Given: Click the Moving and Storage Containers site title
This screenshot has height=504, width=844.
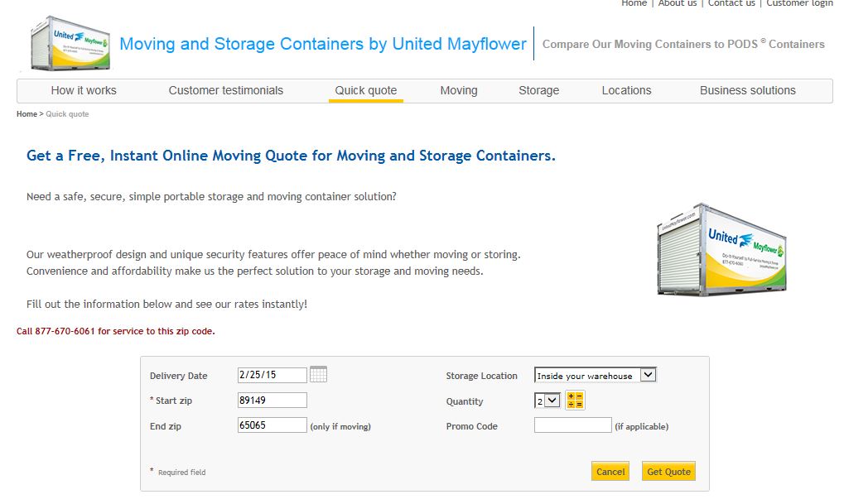Looking at the screenshot, I should pyautogui.click(x=323, y=44).
